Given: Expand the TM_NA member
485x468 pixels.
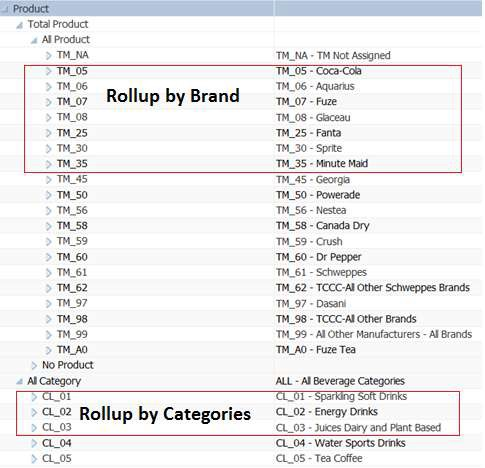Looking at the screenshot, I should coord(49,56).
